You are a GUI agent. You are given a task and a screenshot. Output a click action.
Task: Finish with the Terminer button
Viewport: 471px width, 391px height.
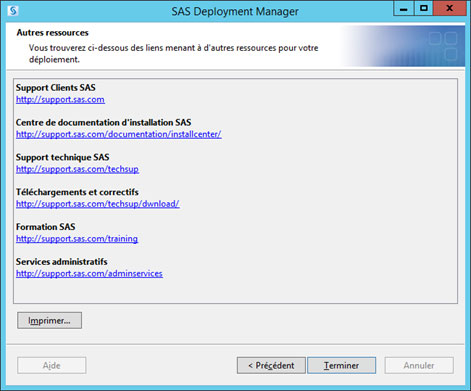[341, 365]
